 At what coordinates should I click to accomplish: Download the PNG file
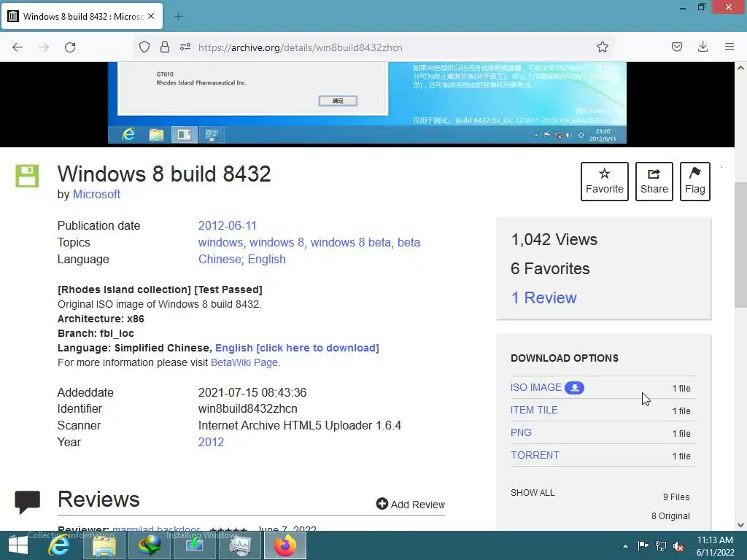pyautogui.click(x=521, y=433)
